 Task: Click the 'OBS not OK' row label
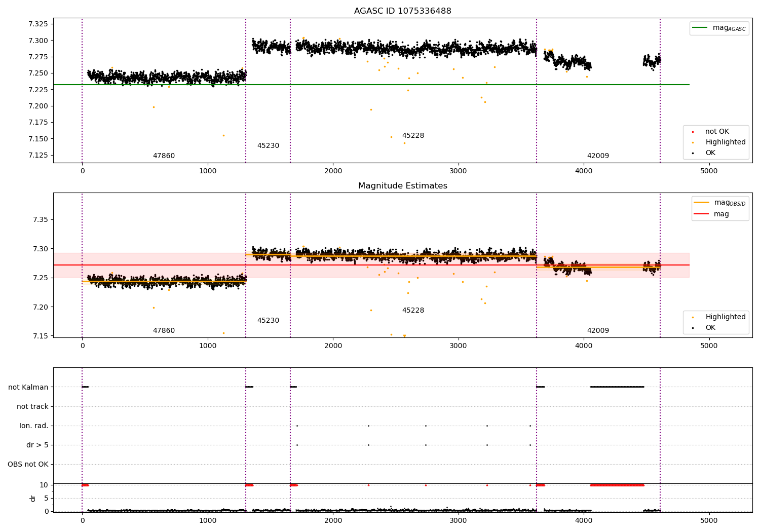28,465
